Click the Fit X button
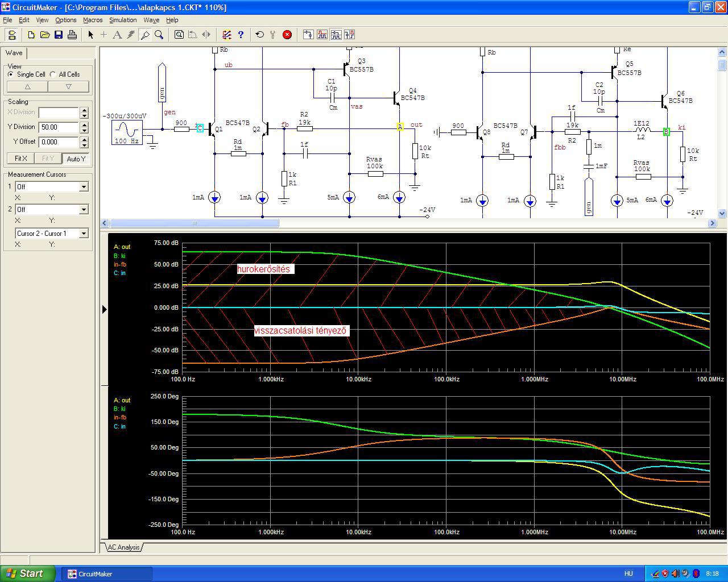Viewport: 728px width, 582px height. click(x=20, y=159)
